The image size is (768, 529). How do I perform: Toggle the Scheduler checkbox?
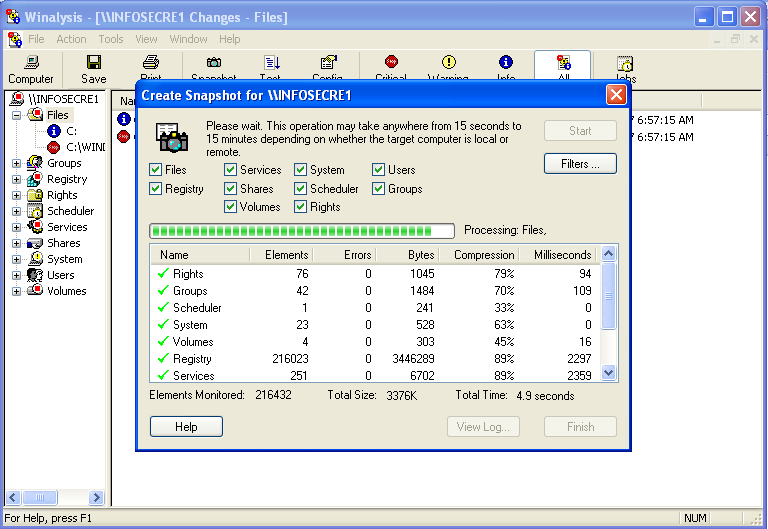tap(300, 189)
